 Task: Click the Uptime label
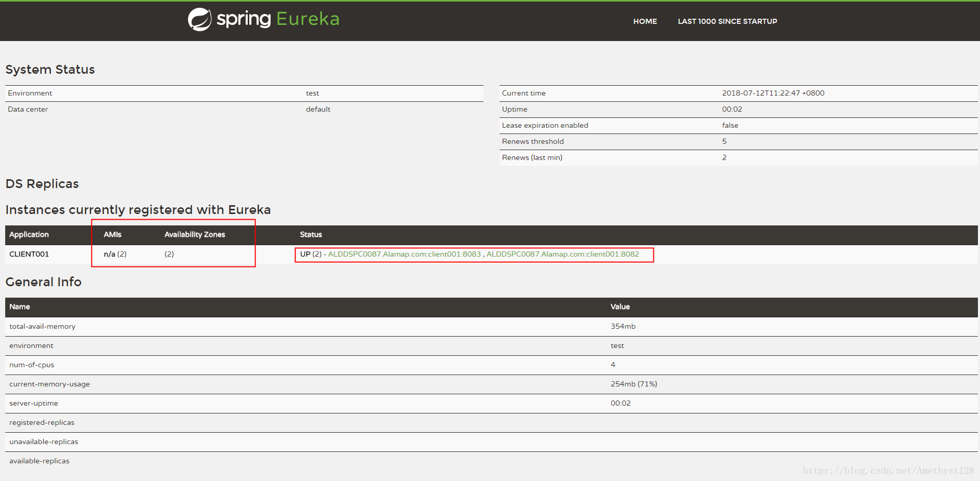coord(515,109)
